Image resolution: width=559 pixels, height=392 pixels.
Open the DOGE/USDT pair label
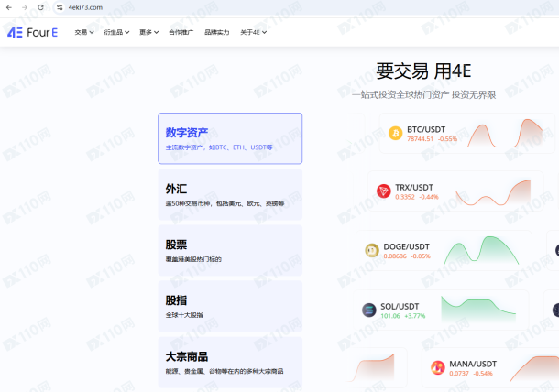406,246
